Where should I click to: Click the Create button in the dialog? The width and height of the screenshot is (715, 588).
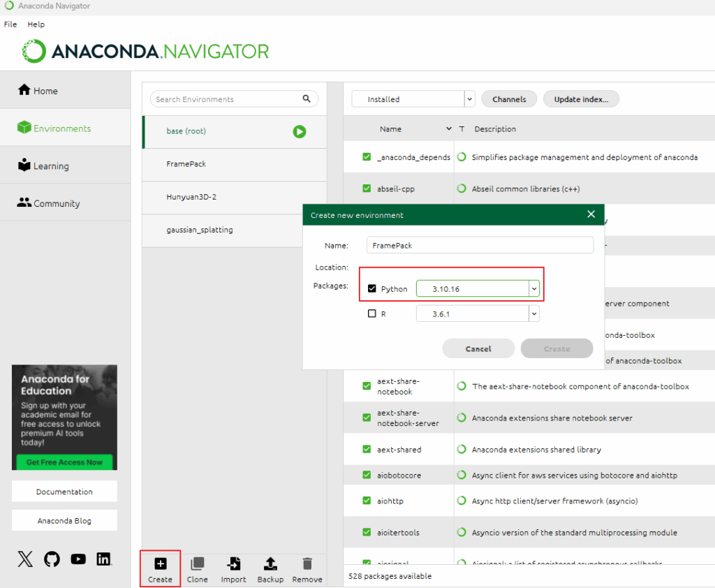point(556,348)
